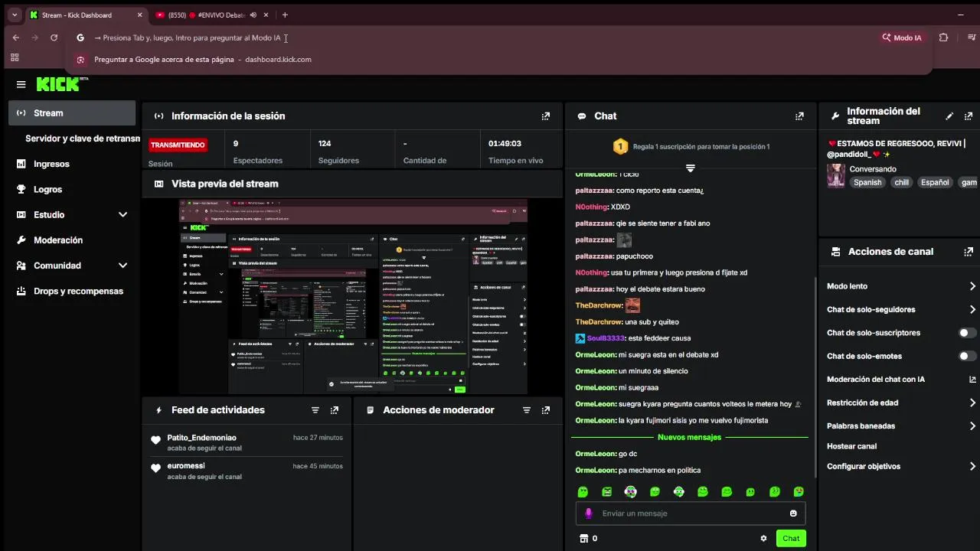The width and height of the screenshot is (980, 551).
Task: Click the gold position 1 badge in chat
Action: coord(620,146)
